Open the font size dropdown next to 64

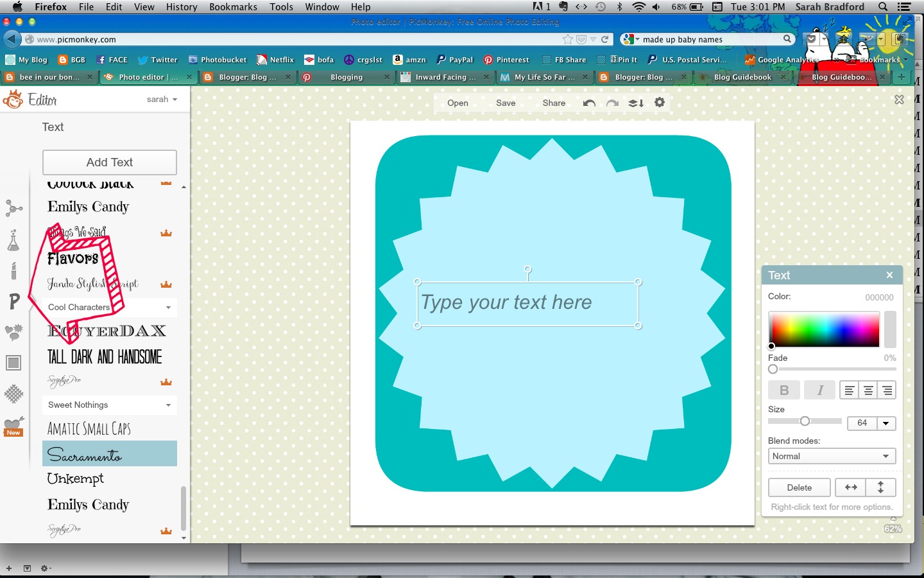(x=886, y=423)
